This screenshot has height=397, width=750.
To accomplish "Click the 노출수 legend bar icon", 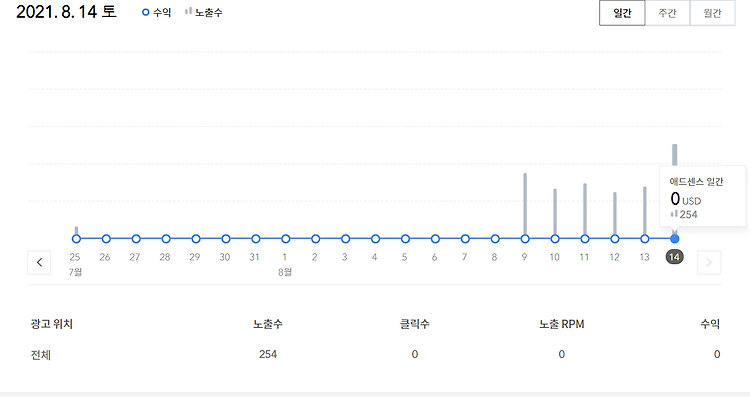I will [x=188, y=11].
